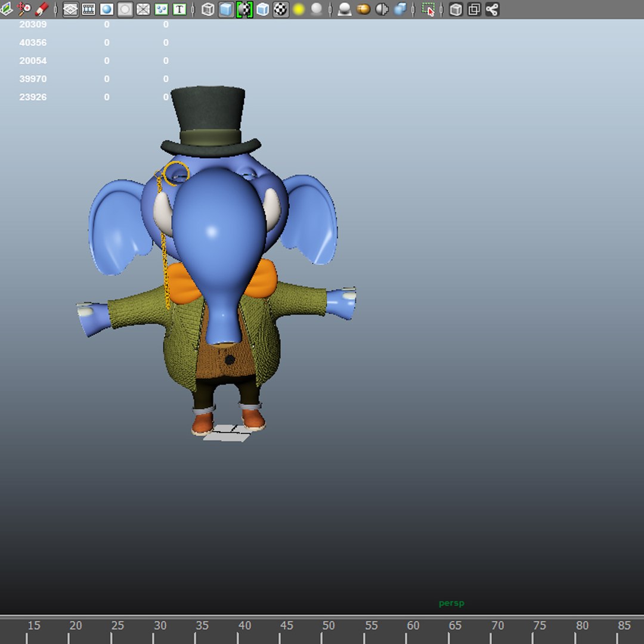The height and width of the screenshot is (644, 644).
Task: Jump to frame 15 on the time slider
Action: (x=33, y=626)
